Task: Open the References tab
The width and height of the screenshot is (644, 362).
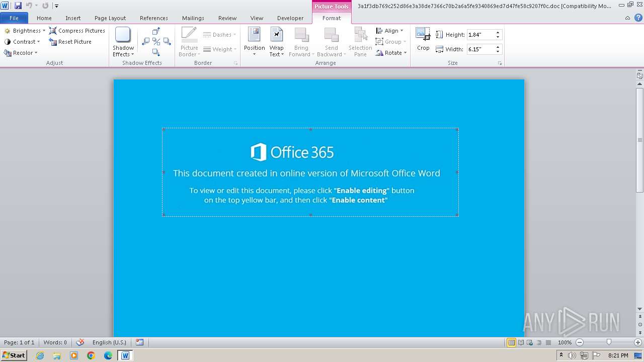Action: click(x=154, y=18)
